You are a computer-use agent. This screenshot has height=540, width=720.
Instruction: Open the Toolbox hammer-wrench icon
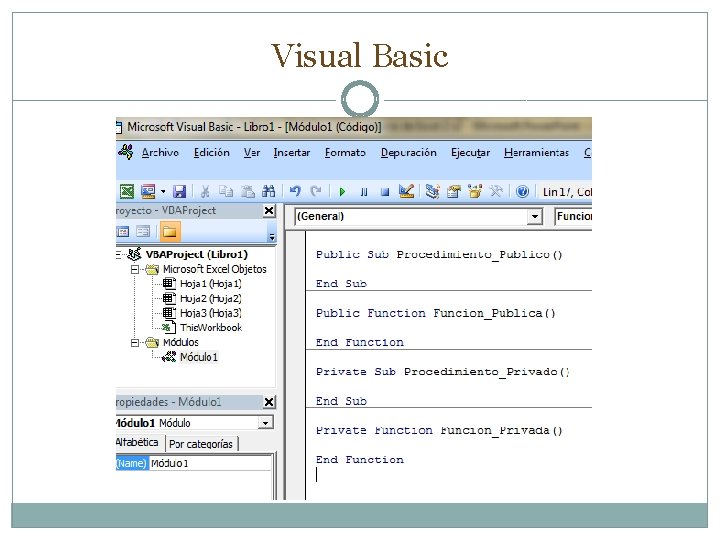tap(496, 191)
